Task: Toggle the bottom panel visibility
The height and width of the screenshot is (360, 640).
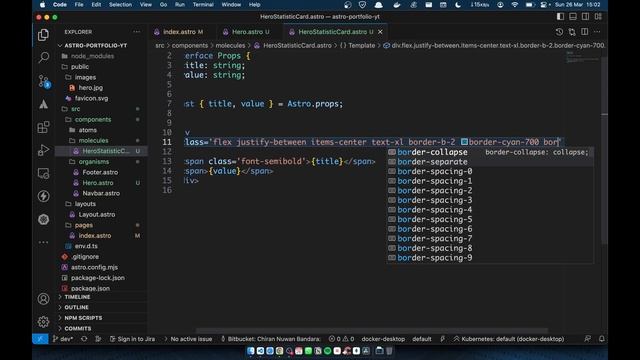Action: (573, 17)
